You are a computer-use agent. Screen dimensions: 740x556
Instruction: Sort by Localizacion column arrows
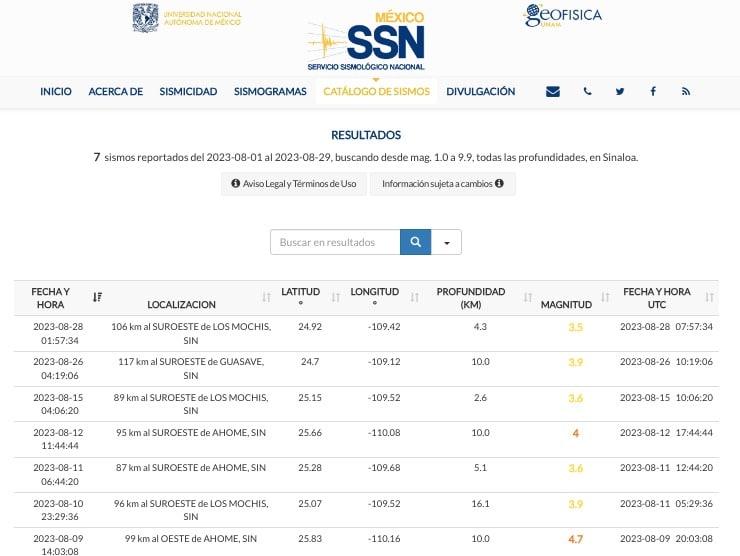click(x=267, y=297)
